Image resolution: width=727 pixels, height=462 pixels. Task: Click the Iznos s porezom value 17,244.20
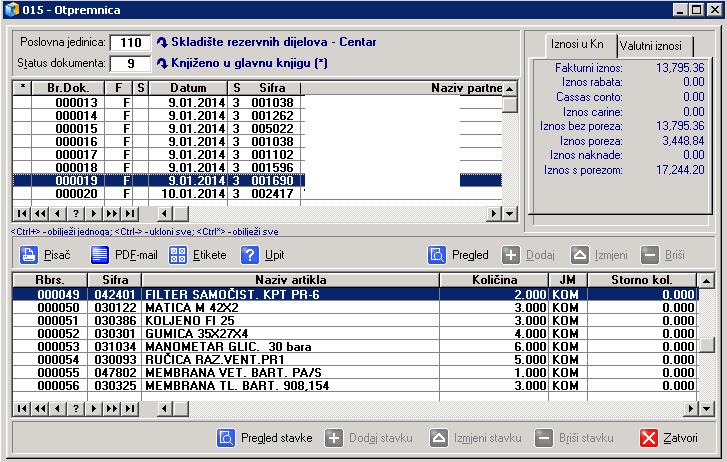click(680, 170)
